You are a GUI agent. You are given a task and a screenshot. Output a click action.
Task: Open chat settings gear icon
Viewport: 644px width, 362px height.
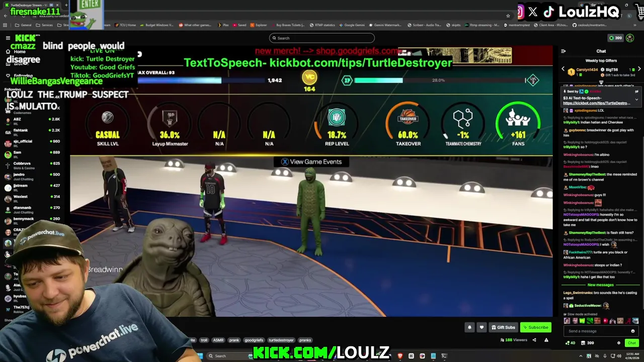pyautogui.click(x=619, y=343)
